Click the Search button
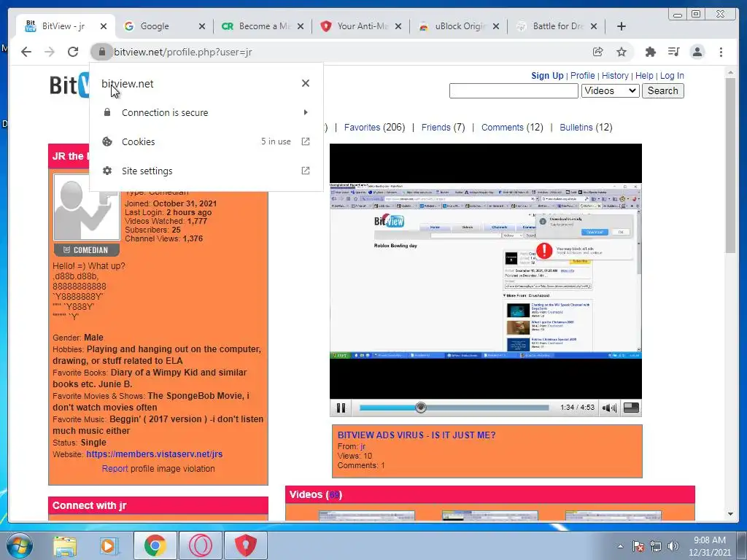The width and height of the screenshot is (747, 560). click(662, 90)
